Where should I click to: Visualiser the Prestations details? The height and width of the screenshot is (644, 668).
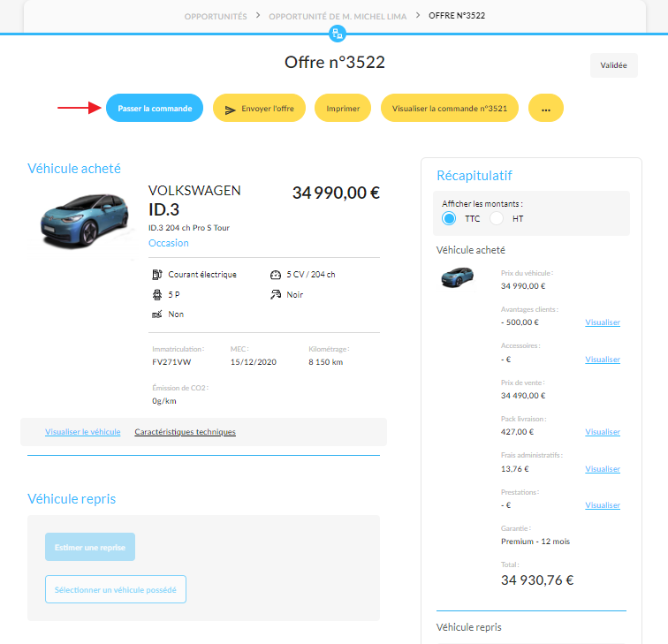click(603, 505)
